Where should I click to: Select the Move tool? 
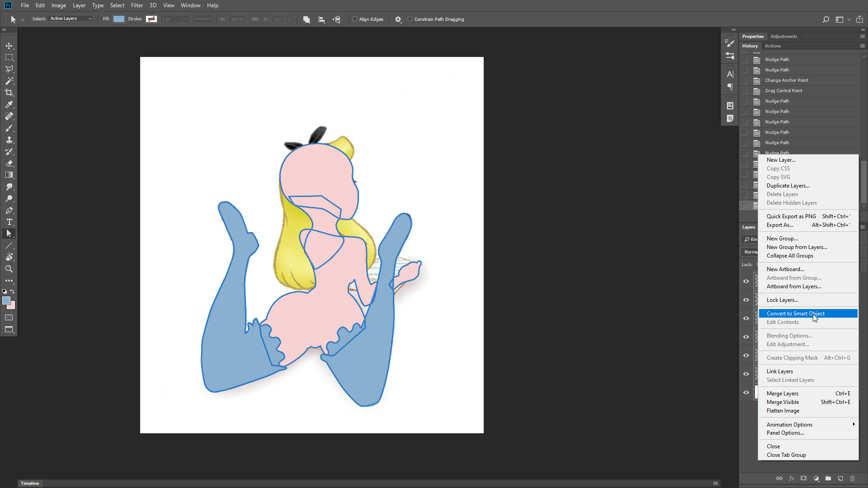tap(9, 46)
